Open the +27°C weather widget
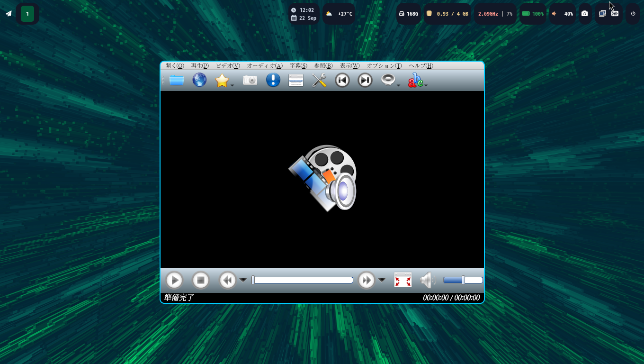Screen dimensions: 644x364 click(339, 14)
